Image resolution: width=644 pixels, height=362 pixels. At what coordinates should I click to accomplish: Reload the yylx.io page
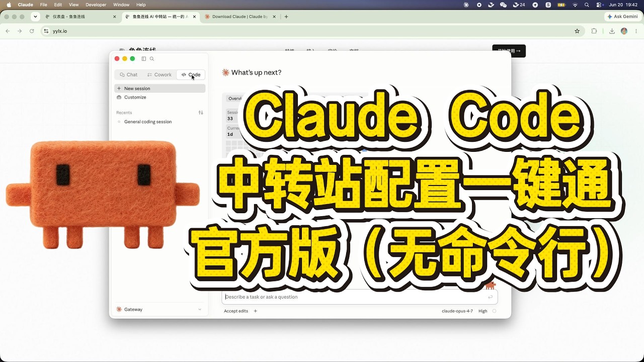coord(32,31)
